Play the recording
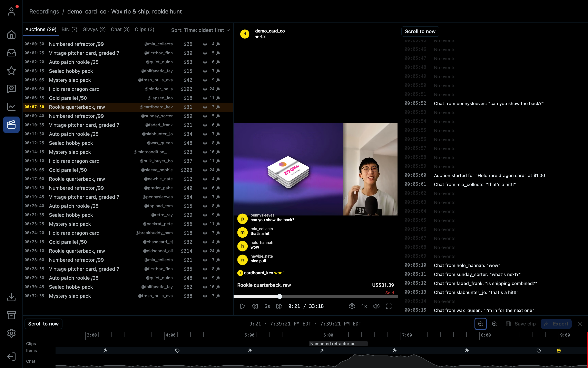 (x=243, y=306)
